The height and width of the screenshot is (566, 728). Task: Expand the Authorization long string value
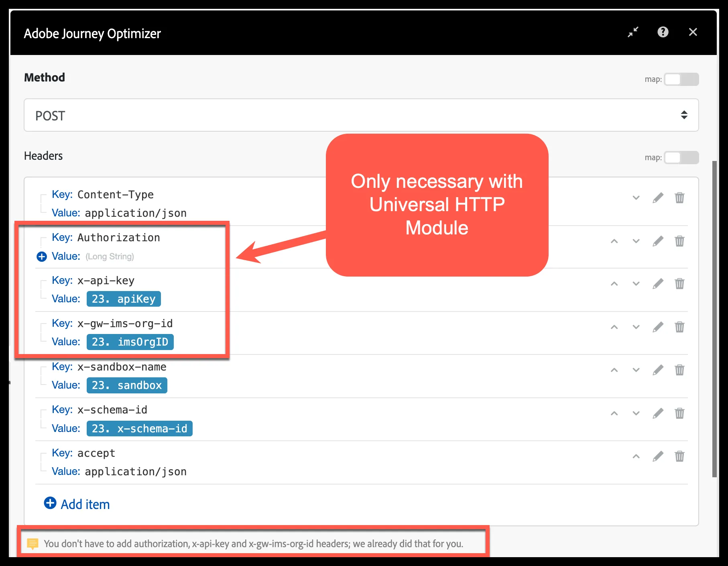42,257
